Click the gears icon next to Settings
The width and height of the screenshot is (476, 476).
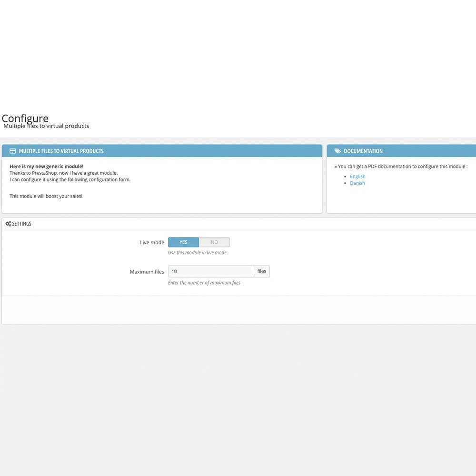coord(8,224)
